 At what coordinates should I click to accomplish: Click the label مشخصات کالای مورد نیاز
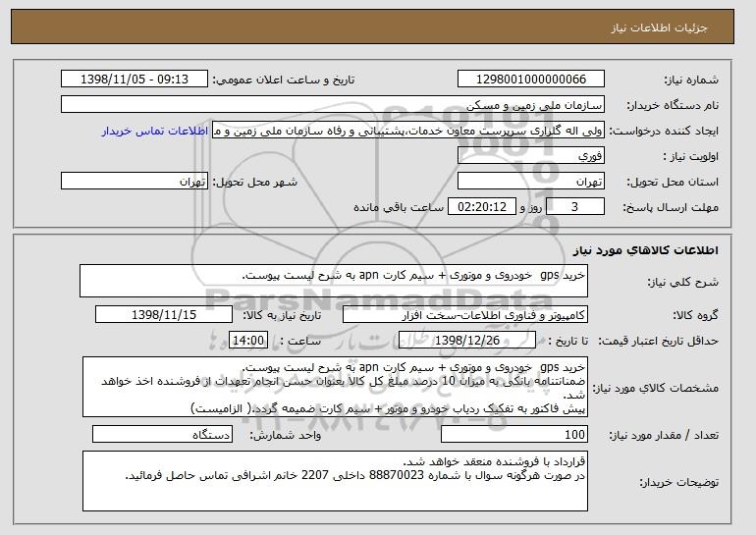coord(655,388)
